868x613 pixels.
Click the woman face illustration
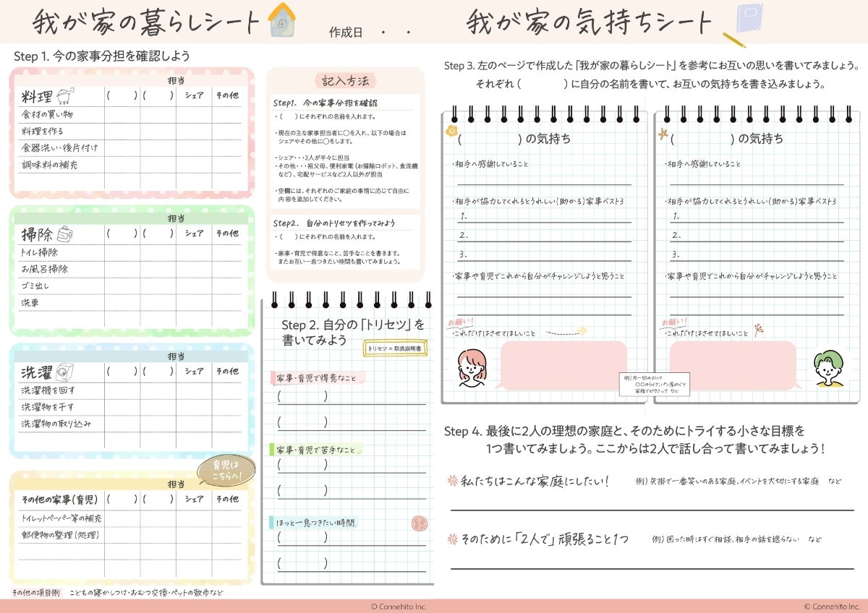tap(472, 368)
